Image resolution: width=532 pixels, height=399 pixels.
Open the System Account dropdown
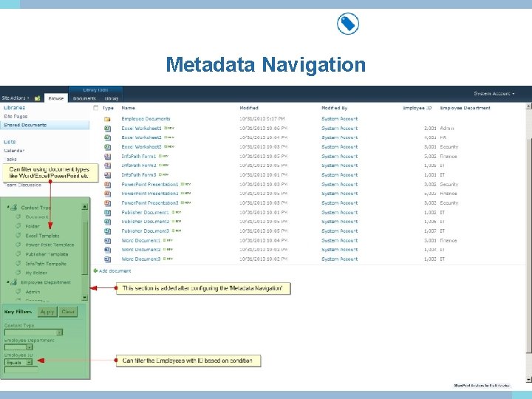pyautogui.click(x=494, y=94)
